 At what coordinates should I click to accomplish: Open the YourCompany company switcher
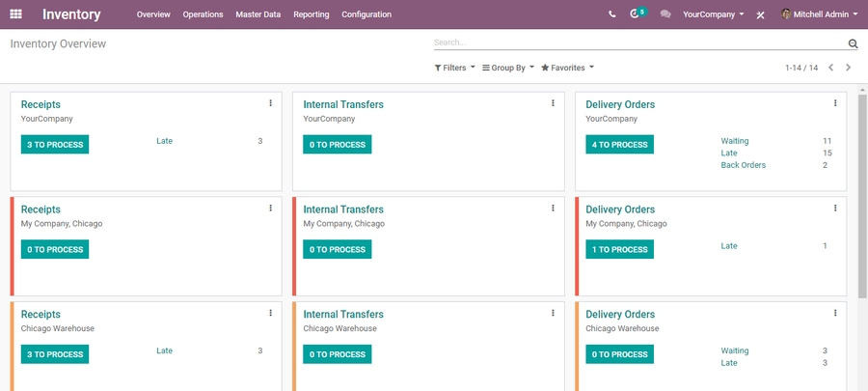(713, 14)
